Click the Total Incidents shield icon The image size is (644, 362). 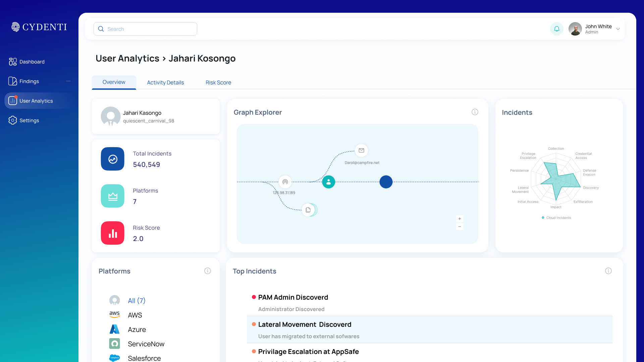click(x=112, y=159)
